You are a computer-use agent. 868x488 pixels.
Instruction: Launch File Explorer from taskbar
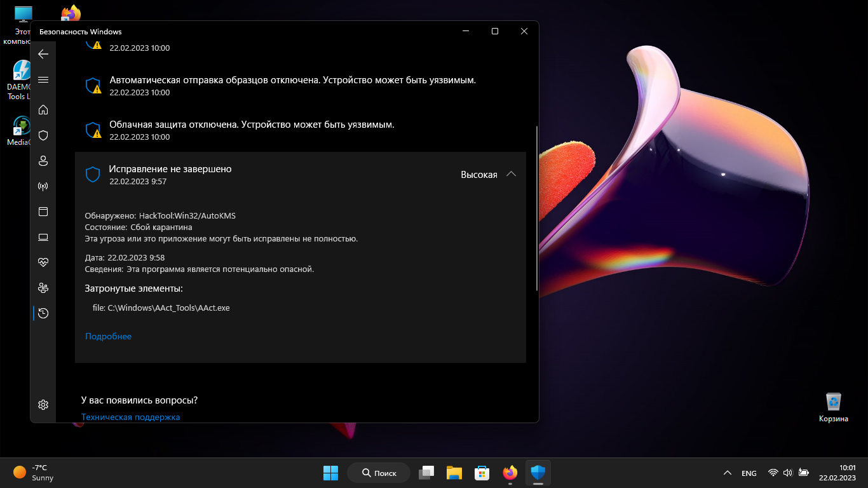pyautogui.click(x=454, y=473)
